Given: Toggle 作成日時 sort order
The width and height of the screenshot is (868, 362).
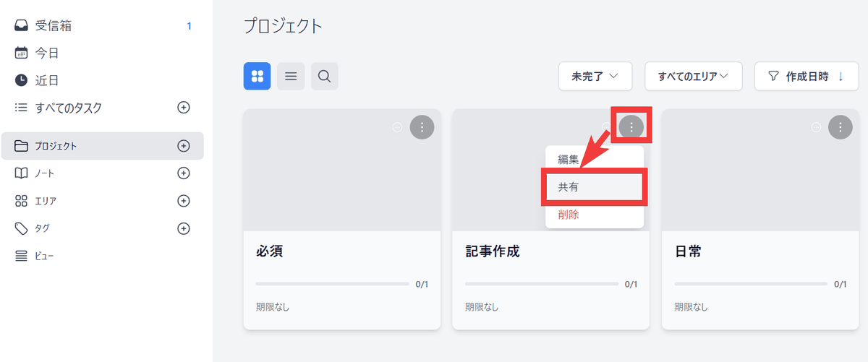Looking at the screenshot, I should tap(807, 76).
